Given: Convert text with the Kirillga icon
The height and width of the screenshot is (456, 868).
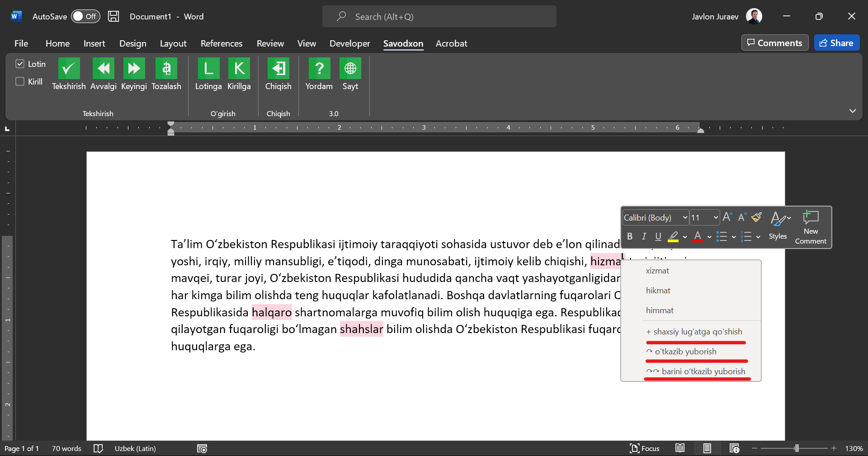Looking at the screenshot, I should pos(239,69).
